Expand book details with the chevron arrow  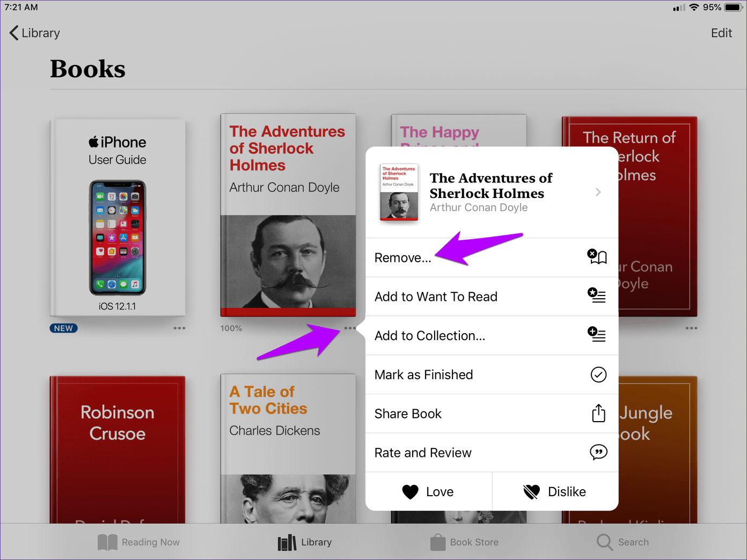[598, 192]
